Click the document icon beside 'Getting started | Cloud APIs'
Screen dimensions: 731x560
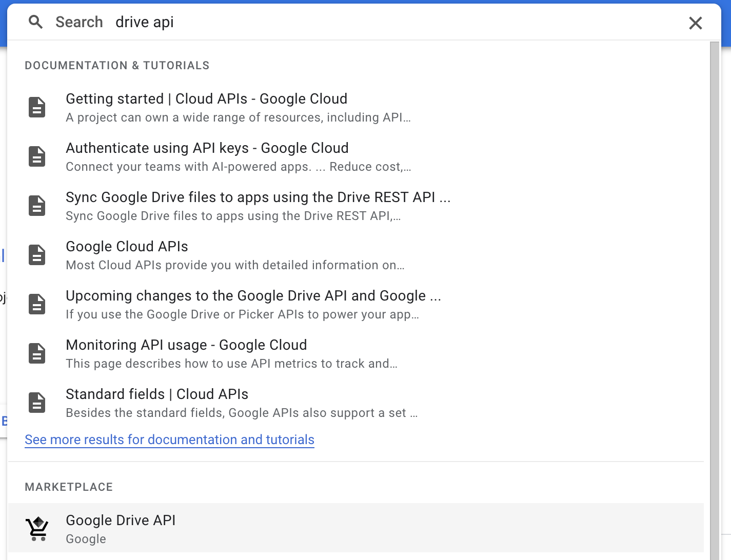pos(37,107)
